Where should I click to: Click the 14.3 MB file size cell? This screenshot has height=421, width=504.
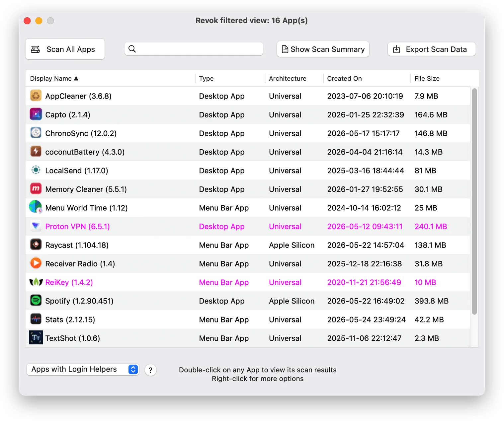(428, 152)
